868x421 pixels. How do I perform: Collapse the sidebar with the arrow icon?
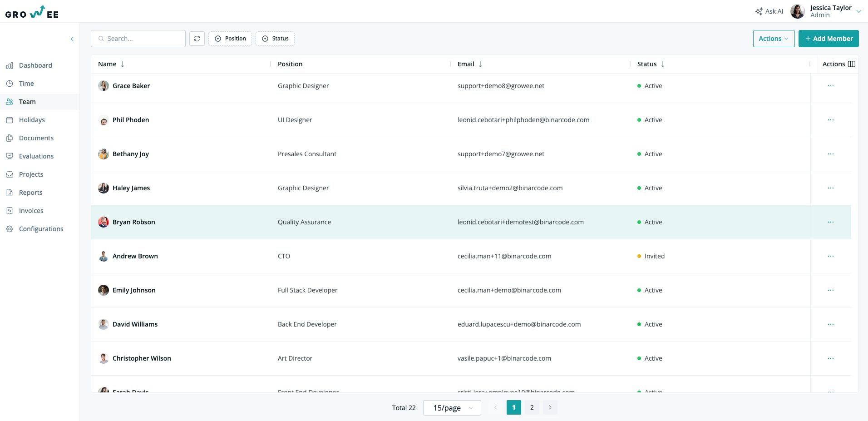pos(72,39)
